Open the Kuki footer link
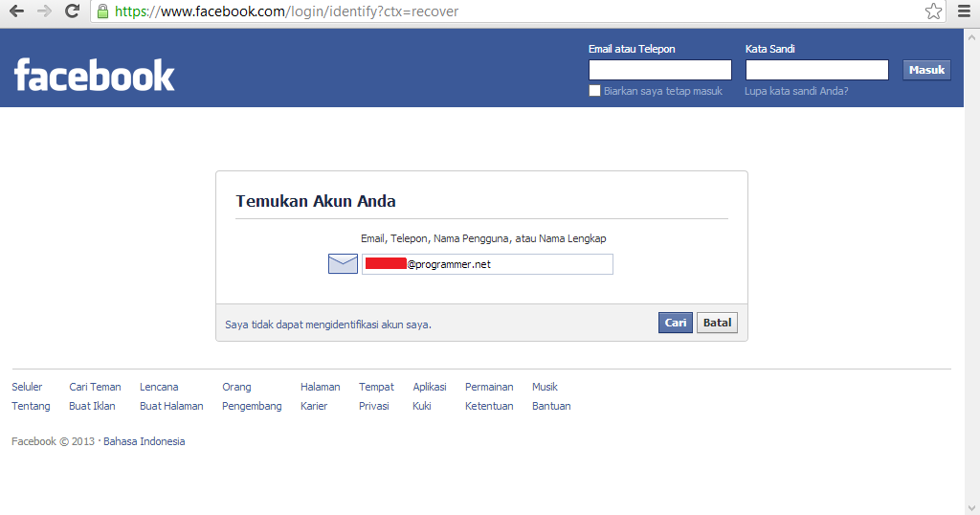The height and width of the screenshot is (515, 980). 422,406
